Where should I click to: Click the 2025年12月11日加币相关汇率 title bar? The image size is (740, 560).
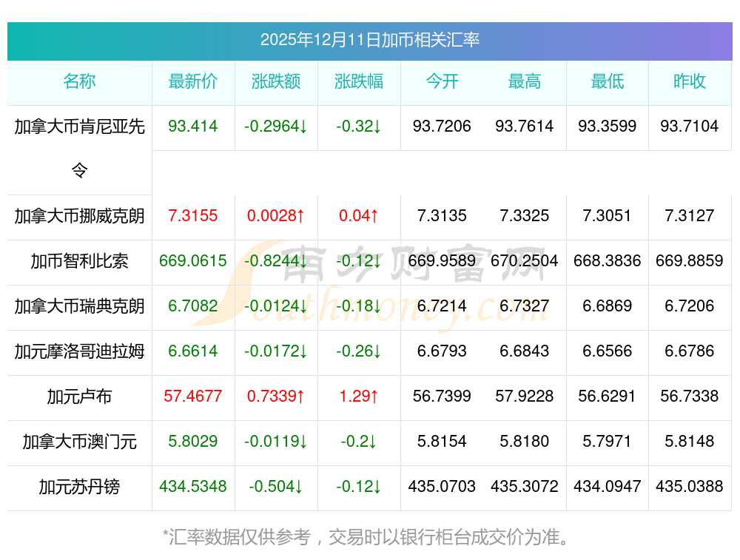coord(369,40)
